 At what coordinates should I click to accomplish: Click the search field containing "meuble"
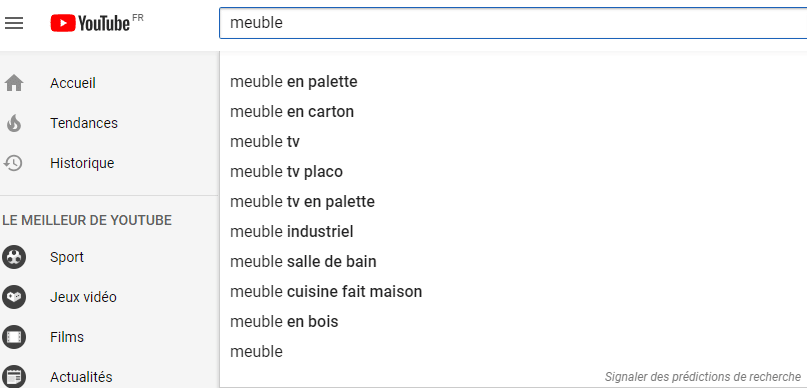click(513, 23)
